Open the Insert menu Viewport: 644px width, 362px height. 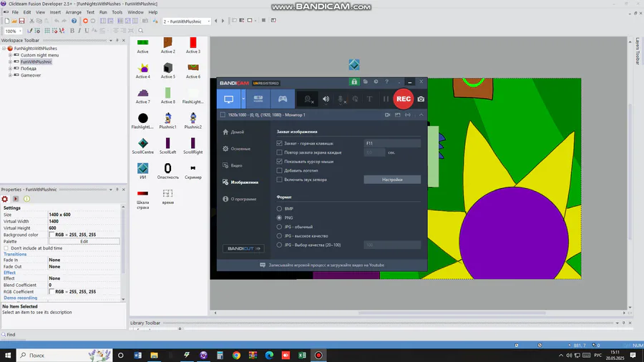click(x=55, y=12)
